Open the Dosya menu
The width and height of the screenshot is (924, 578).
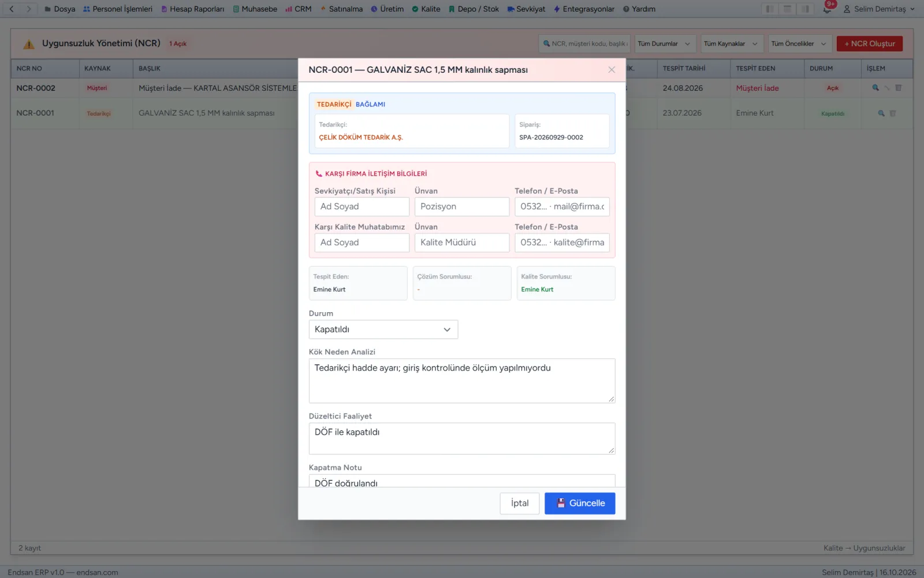[x=59, y=9]
